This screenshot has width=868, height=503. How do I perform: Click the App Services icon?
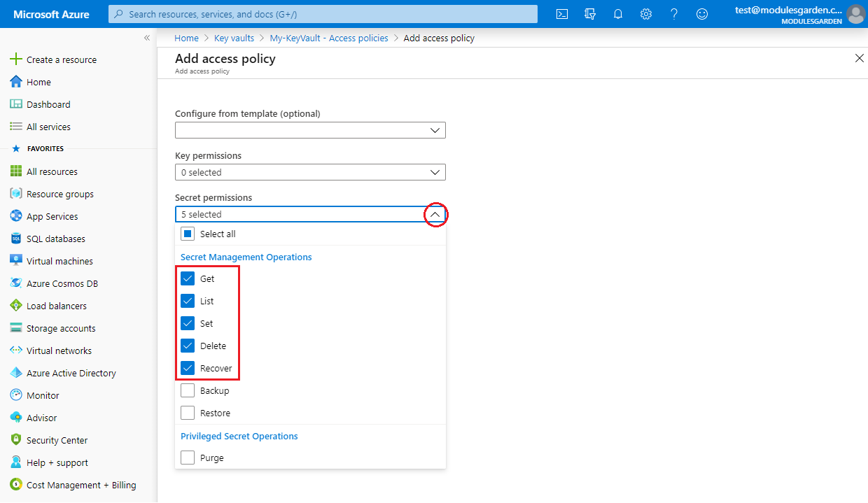click(16, 216)
